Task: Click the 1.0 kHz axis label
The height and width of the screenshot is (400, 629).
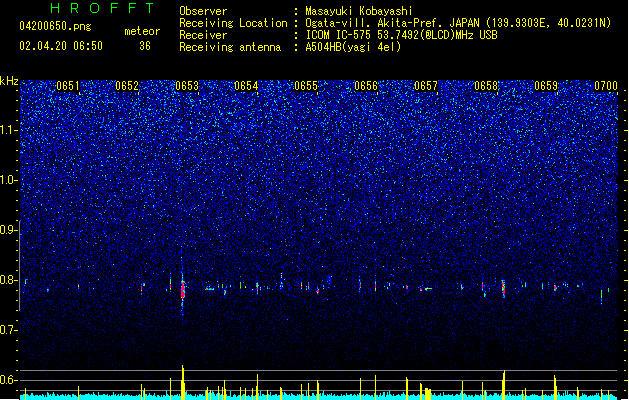Action: tap(9, 181)
